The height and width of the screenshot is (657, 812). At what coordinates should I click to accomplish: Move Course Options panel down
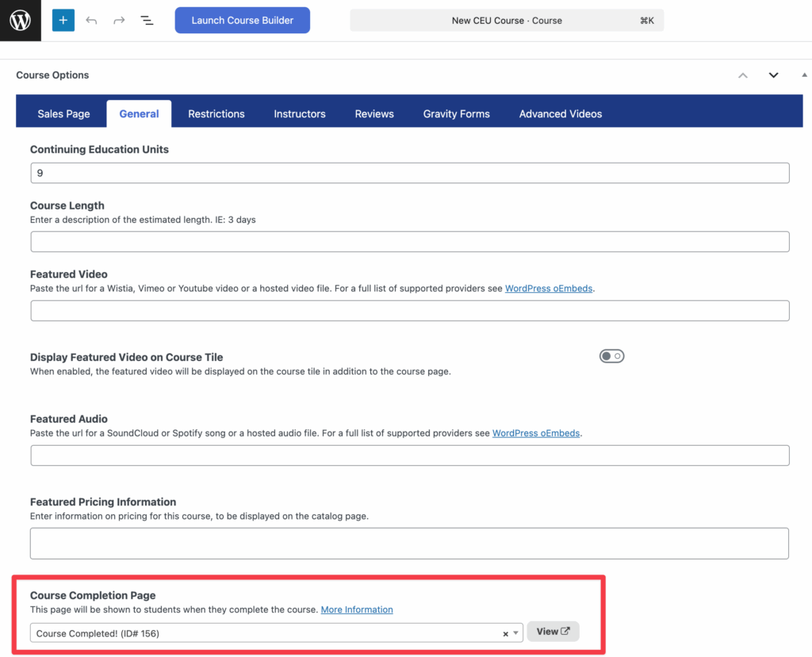pyautogui.click(x=773, y=75)
